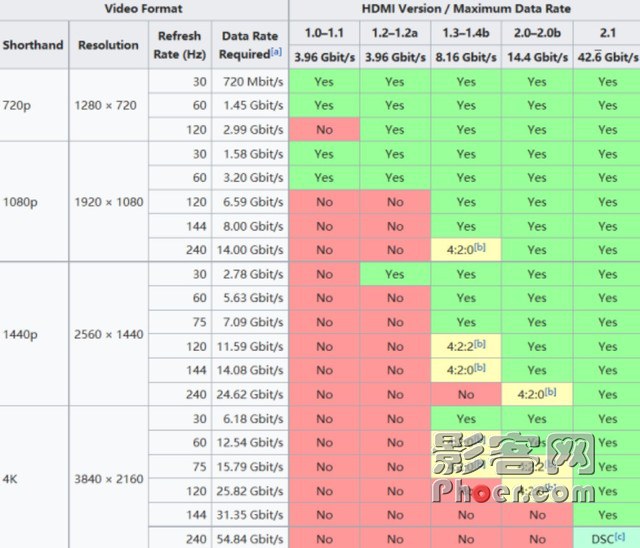640x548 pixels.
Task: Click the 12.54 Gbit/s data rate
Action: [250, 443]
